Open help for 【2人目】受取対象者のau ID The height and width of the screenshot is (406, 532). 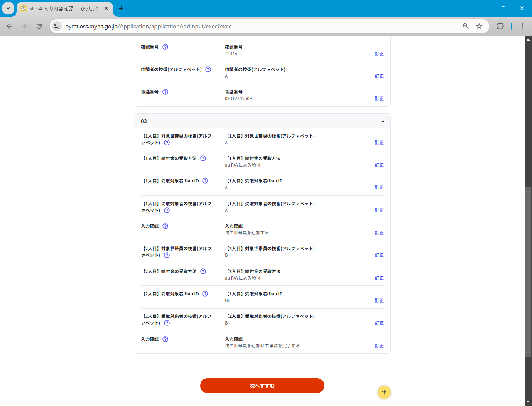coord(205,294)
